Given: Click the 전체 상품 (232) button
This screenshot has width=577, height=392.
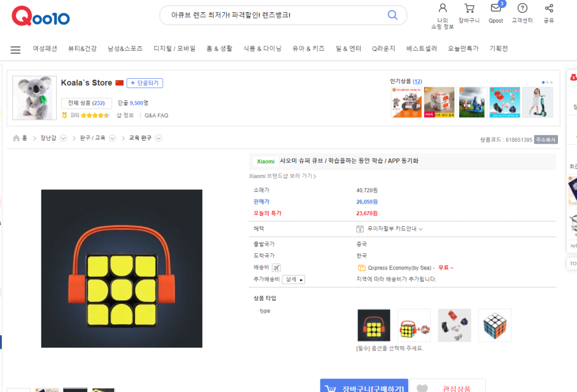Looking at the screenshot, I should (86, 103).
